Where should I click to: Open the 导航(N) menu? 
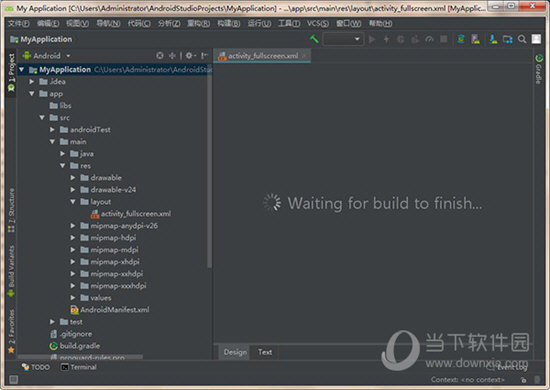(x=108, y=23)
